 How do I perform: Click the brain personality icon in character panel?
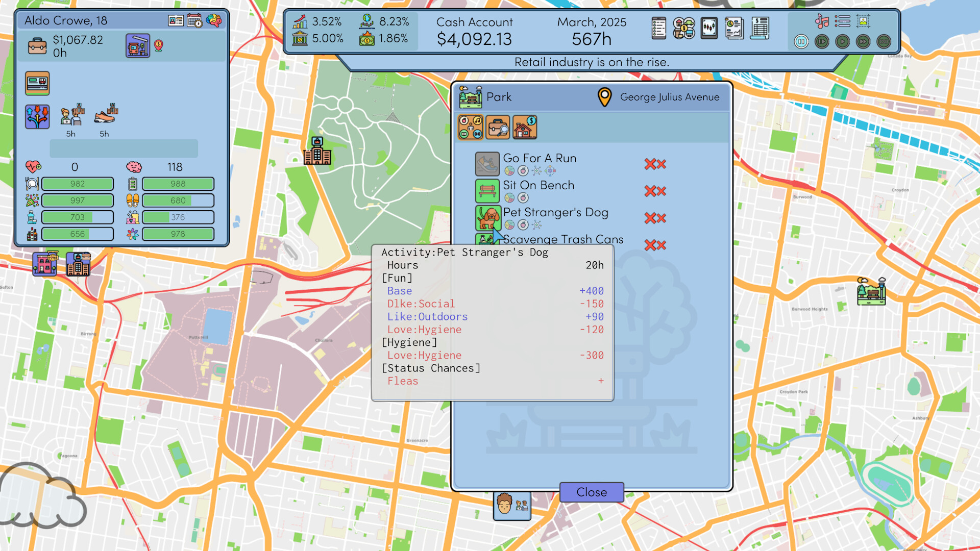pyautogui.click(x=214, y=21)
